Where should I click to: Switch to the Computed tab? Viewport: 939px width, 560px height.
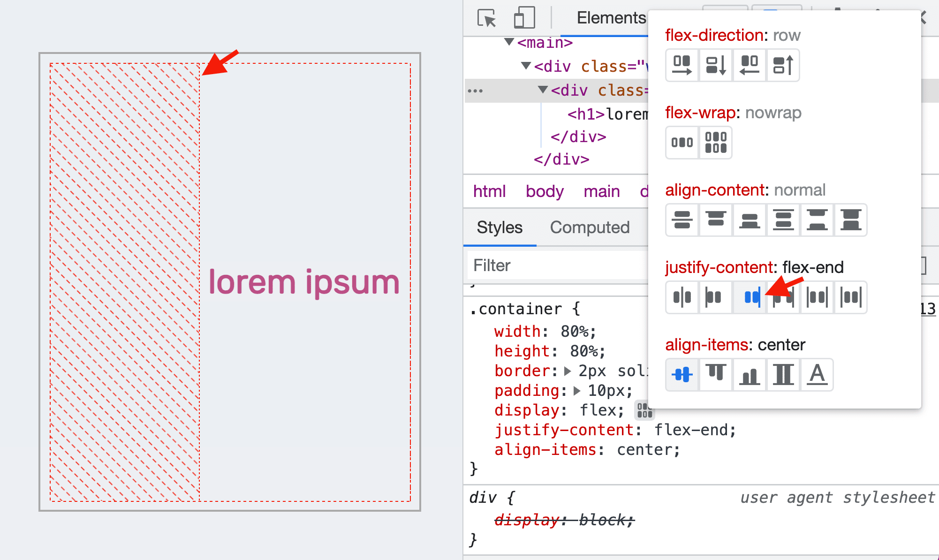pyautogui.click(x=589, y=227)
